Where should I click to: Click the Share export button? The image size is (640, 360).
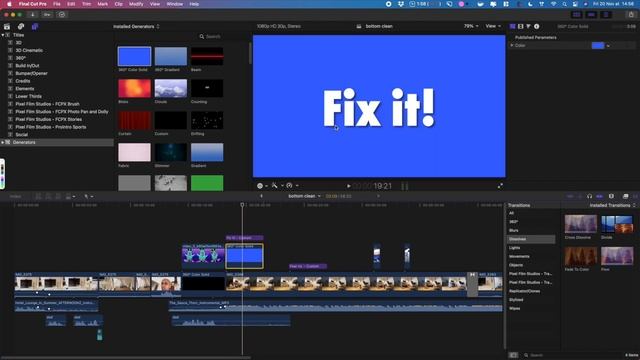pos(631,15)
